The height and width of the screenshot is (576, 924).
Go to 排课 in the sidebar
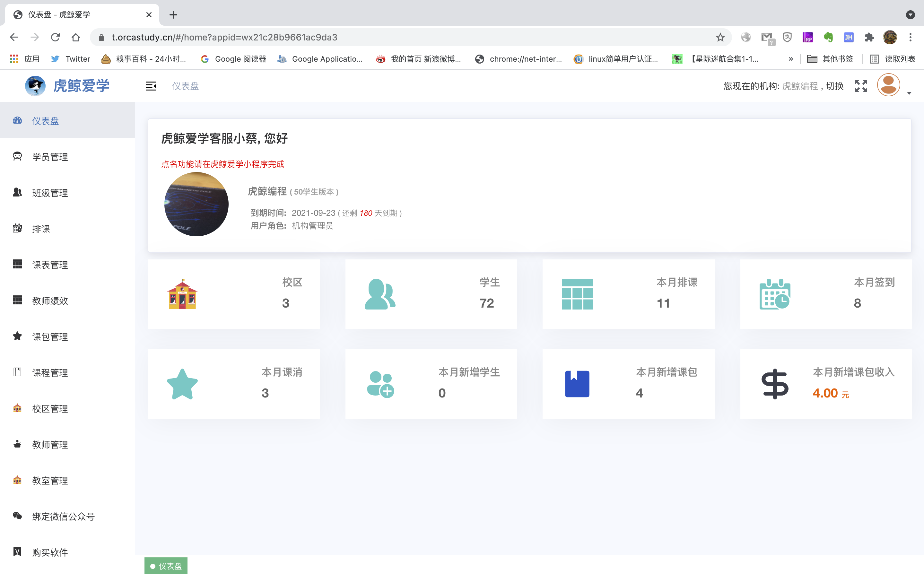(67, 229)
